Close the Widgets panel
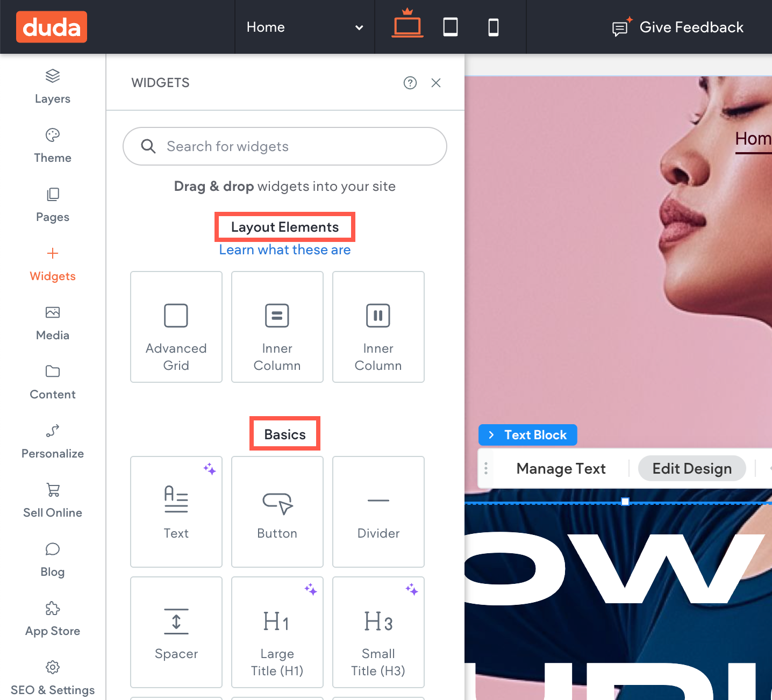Image resolution: width=772 pixels, height=700 pixels. point(436,83)
